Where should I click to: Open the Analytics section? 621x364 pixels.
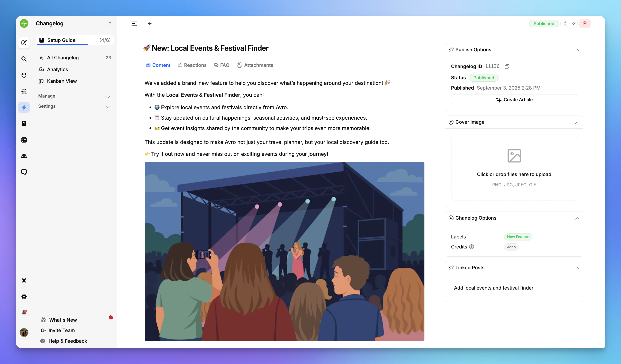tap(57, 69)
